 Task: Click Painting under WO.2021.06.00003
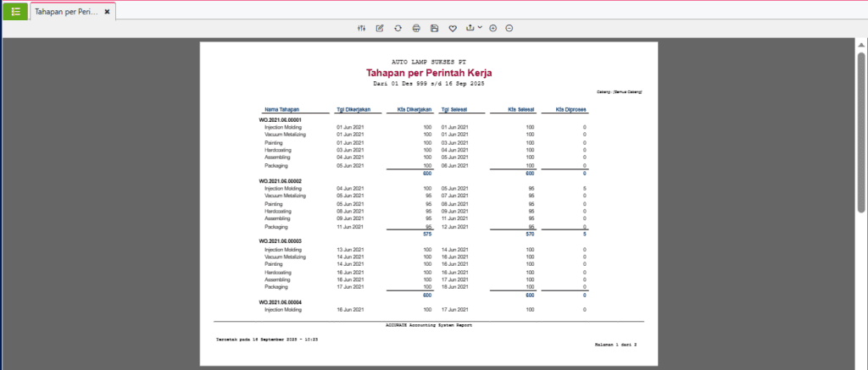tap(274, 264)
